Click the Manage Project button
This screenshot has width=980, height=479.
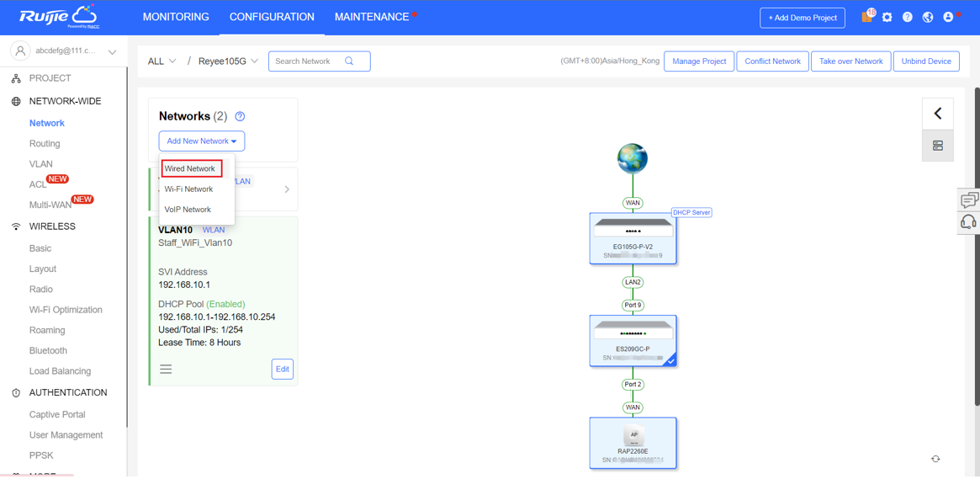pyautogui.click(x=699, y=61)
